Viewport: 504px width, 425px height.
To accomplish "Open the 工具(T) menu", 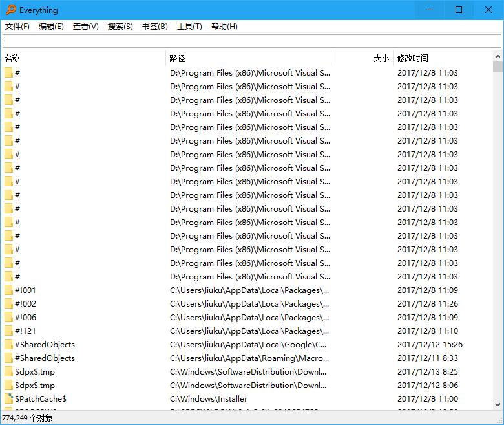I will 189,27.
